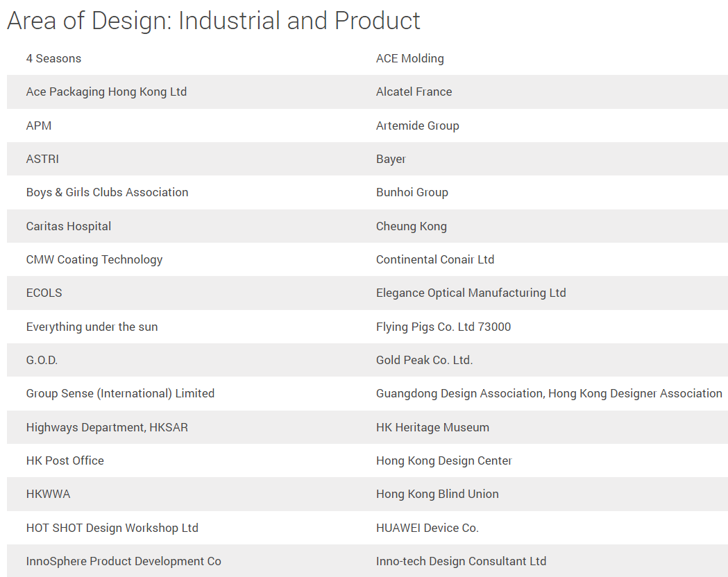Click the 'HKWWA' entry
Viewport: 728px width, 577px height.
coord(49,494)
